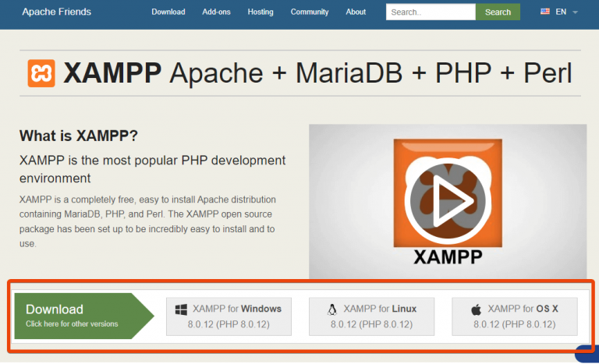Expand the EN language dropdown arrow

[575, 12]
